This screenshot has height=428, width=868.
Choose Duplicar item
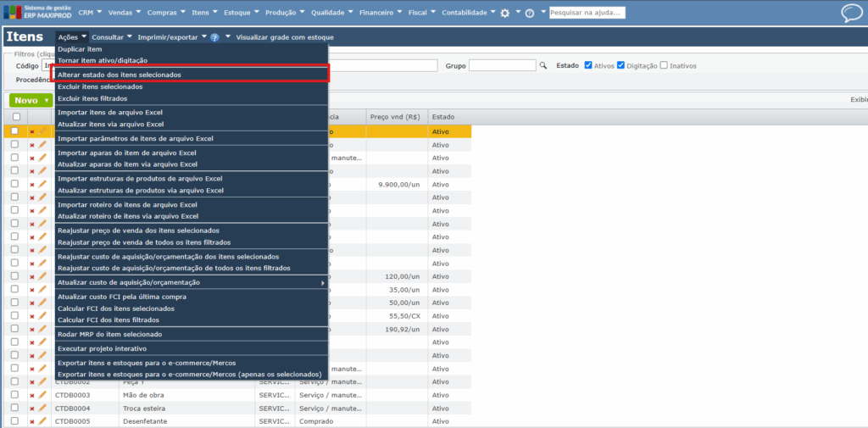(192, 49)
